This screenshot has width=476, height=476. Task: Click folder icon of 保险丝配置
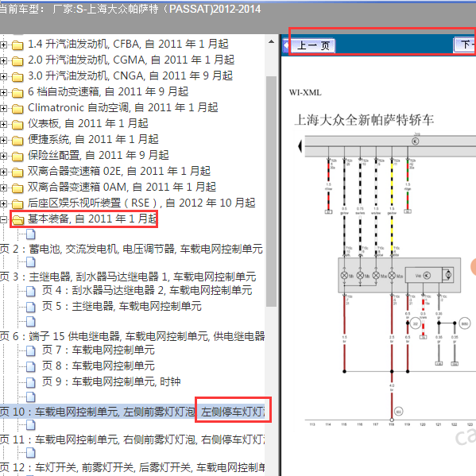[x=17, y=156]
